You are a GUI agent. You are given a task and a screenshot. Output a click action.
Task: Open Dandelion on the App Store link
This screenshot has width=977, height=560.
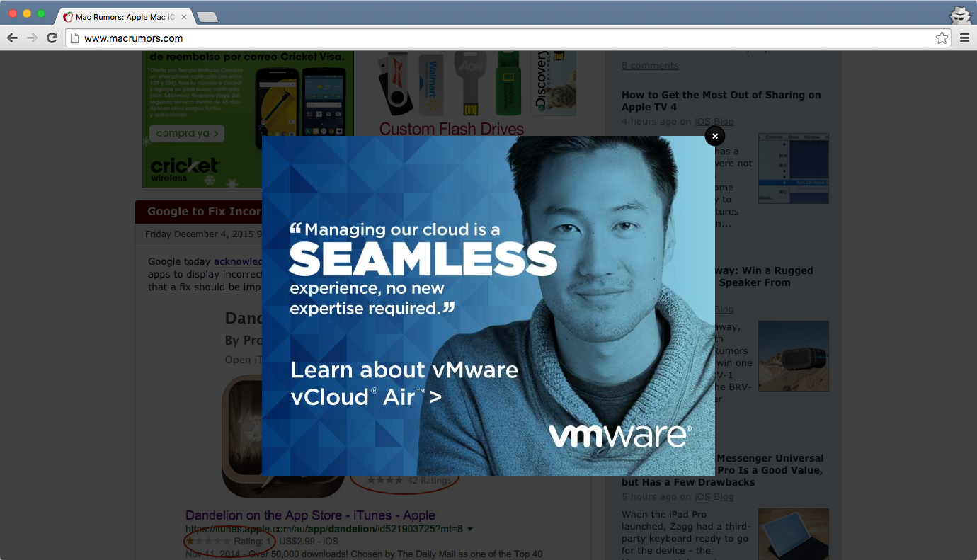(310, 515)
